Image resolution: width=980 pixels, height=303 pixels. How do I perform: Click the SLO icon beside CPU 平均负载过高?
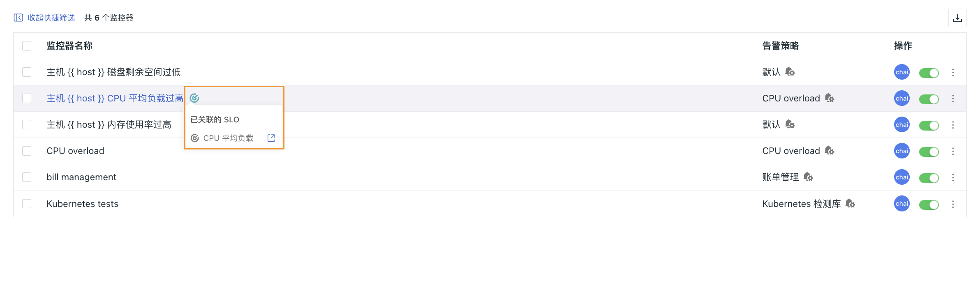click(194, 98)
